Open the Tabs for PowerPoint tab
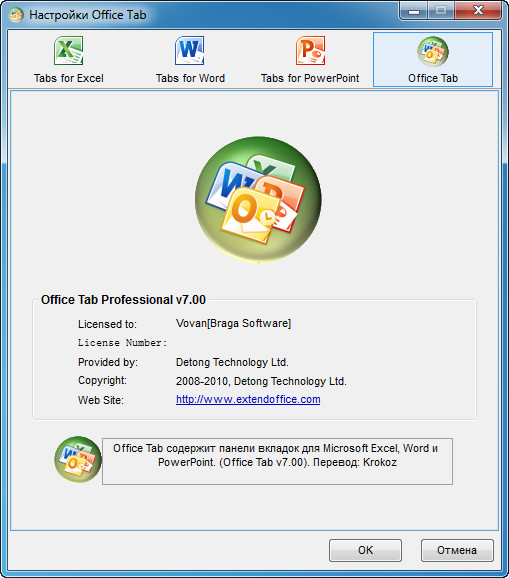509x578 pixels. click(x=310, y=60)
